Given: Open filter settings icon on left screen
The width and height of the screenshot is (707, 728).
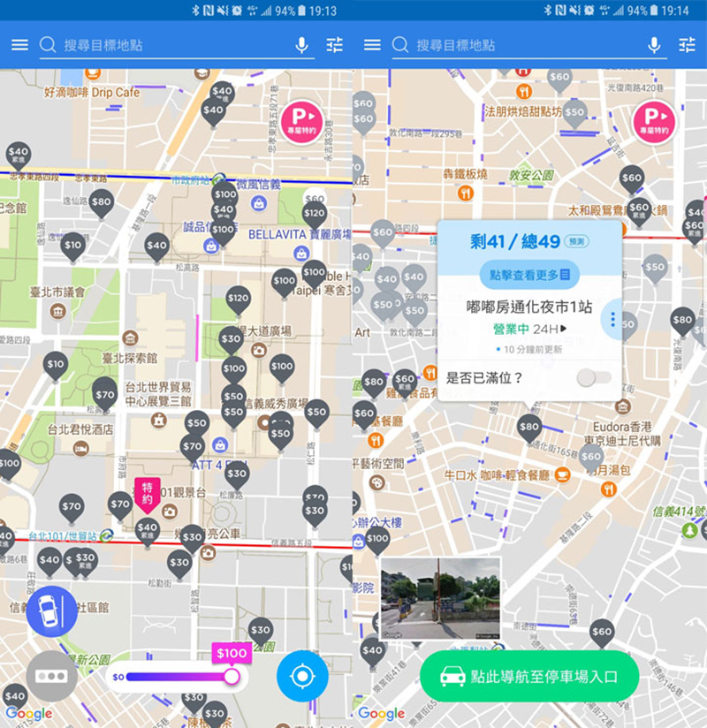Looking at the screenshot, I should (x=334, y=45).
